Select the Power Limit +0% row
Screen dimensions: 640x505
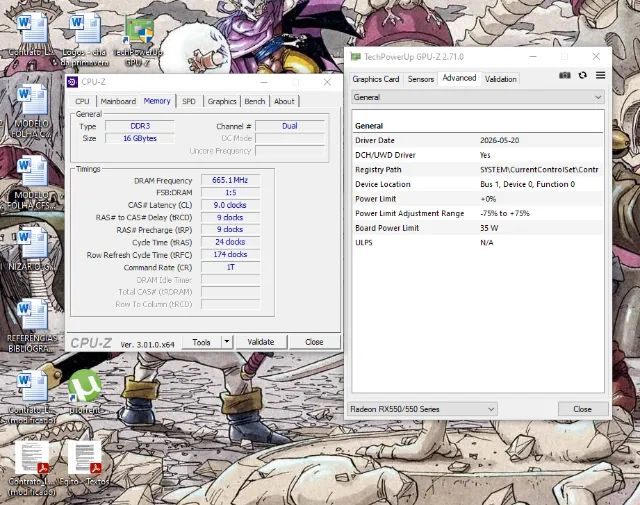(x=478, y=199)
